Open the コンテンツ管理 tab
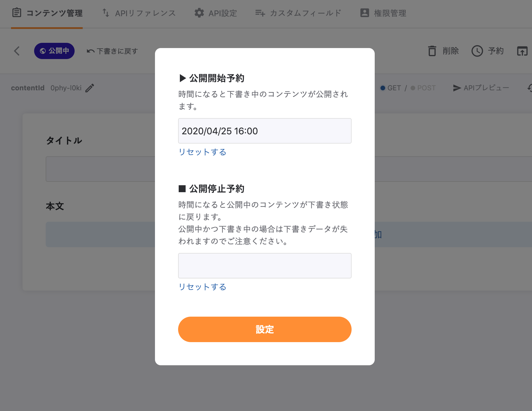 (47, 13)
